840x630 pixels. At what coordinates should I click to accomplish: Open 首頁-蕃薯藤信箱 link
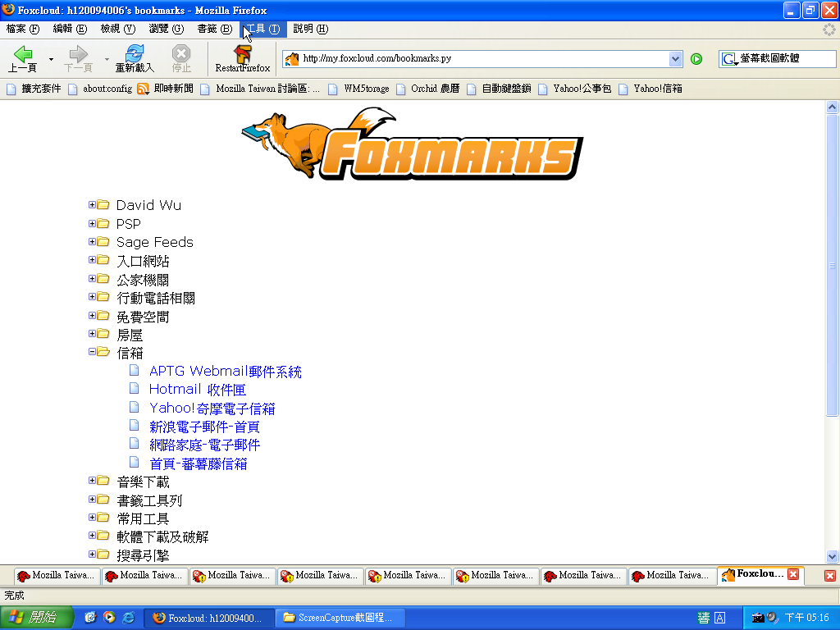coord(199,463)
